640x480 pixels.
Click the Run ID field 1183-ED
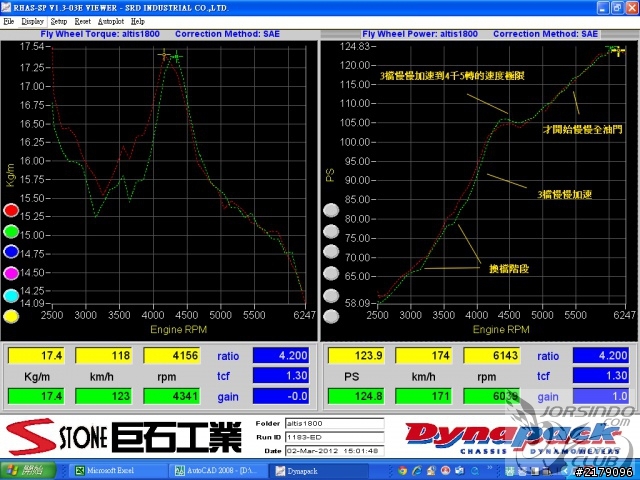(x=334, y=437)
